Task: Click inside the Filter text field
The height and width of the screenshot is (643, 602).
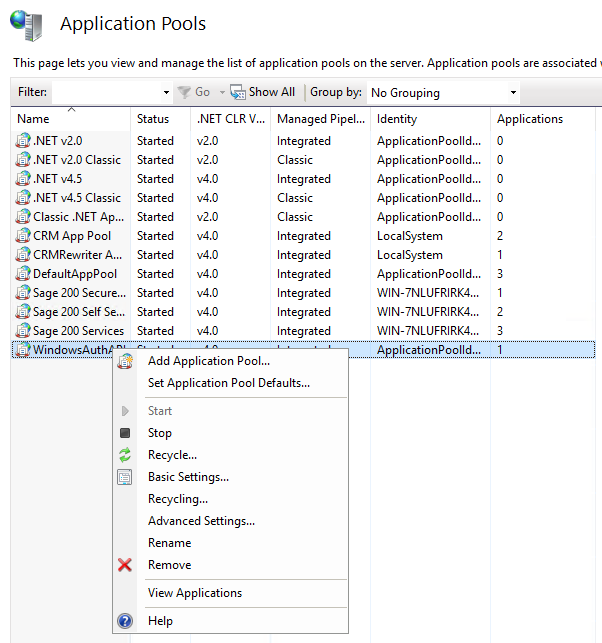Action: tap(104, 93)
